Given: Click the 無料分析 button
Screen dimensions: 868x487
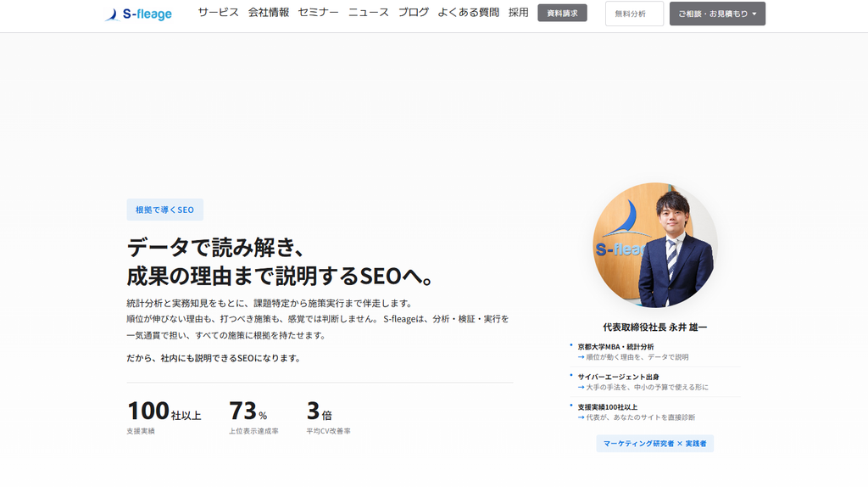Looking at the screenshot, I should click(634, 14).
